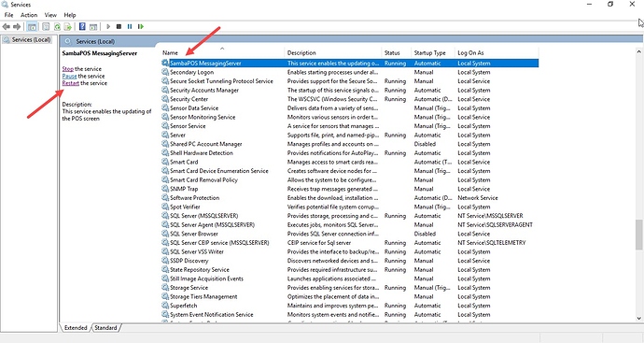
Task: Click the gear icon next to Sensor Service
Action: 165,126
